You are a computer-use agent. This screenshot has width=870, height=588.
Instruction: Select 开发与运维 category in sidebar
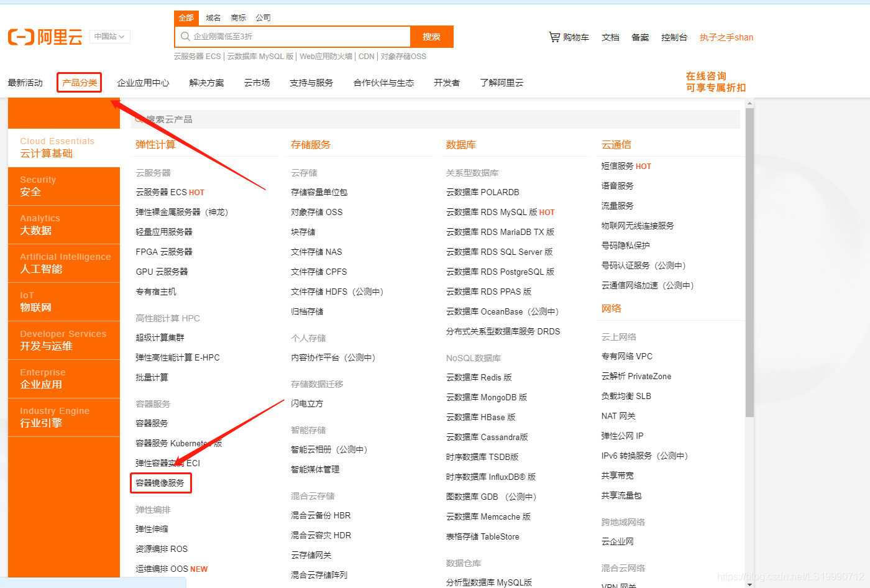coord(64,340)
